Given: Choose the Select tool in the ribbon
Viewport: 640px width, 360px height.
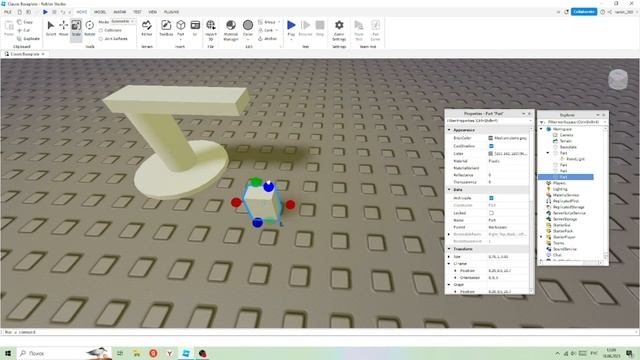Looking at the screenshot, I should [x=51, y=29].
